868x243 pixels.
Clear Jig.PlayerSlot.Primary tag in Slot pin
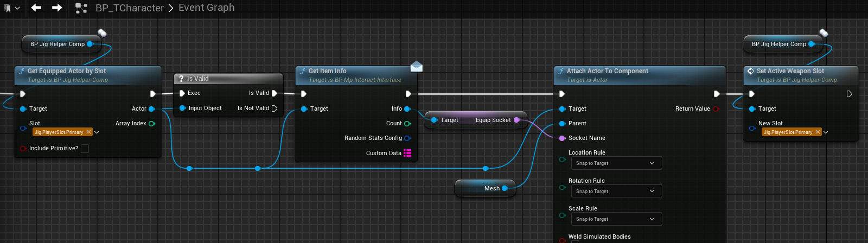point(88,132)
